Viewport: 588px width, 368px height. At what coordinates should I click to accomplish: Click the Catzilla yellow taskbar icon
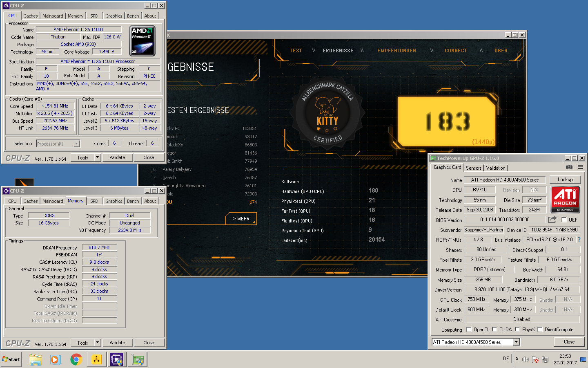point(96,360)
